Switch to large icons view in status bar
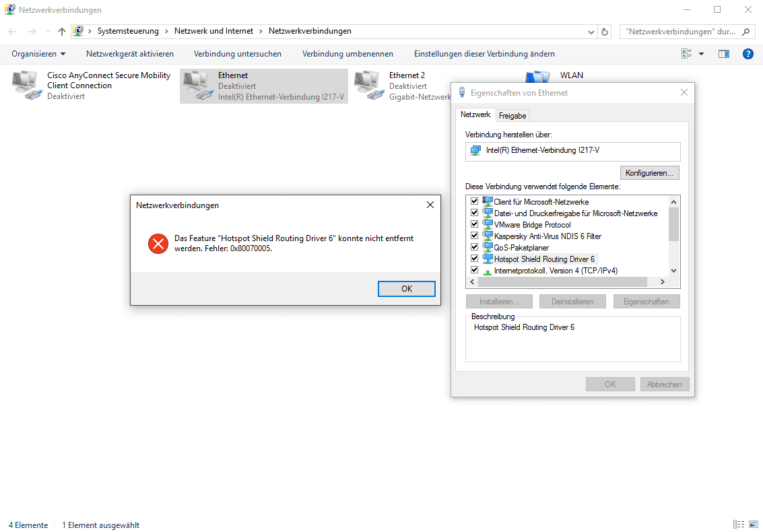This screenshot has height=532, width=763. coord(754,524)
